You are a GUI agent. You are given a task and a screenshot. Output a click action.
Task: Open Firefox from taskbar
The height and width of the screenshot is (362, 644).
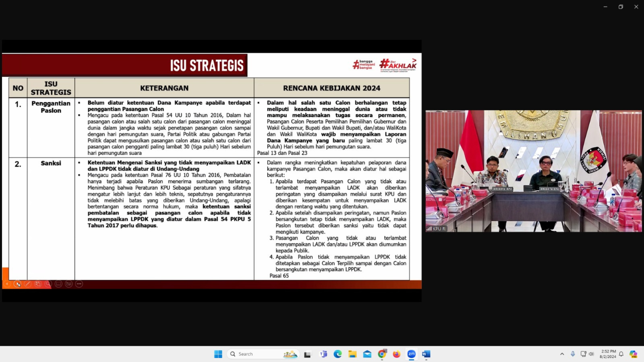[x=396, y=354]
